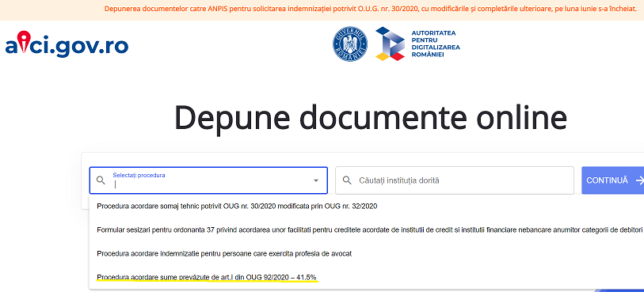Click the magnifier icon in institution search
This screenshot has height=292, width=644.
[347, 180]
